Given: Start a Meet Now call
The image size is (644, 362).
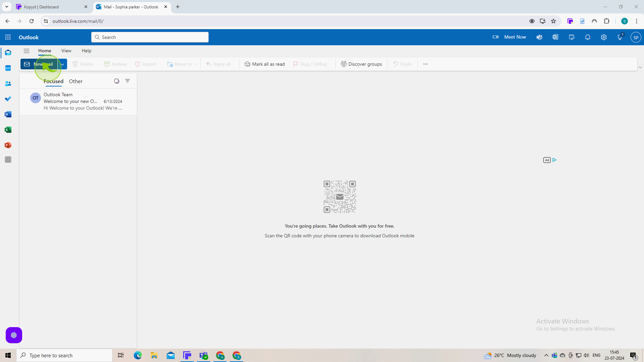Looking at the screenshot, I should pos(509,37).
